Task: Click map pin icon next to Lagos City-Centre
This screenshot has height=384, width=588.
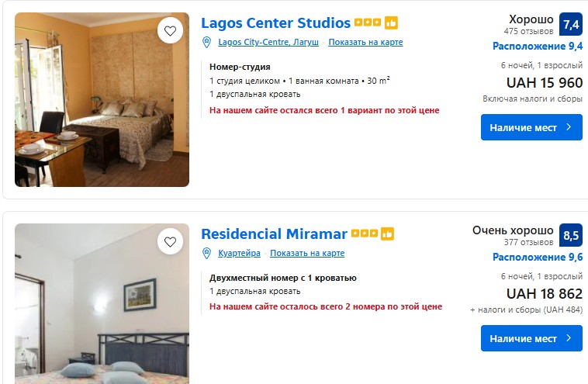Action: 206,42
